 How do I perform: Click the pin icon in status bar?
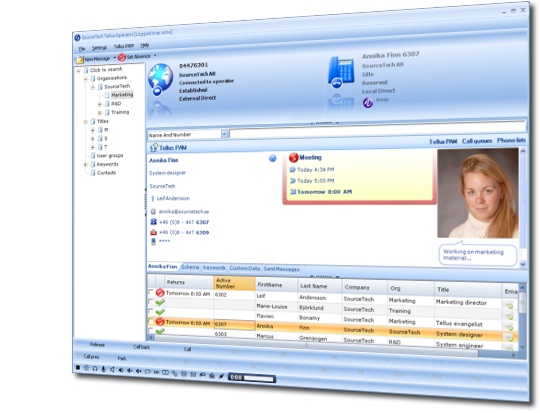click(x=221, y=376)
